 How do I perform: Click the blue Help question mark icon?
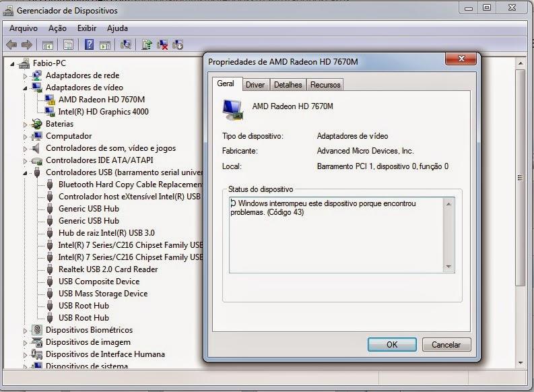[x=89, y=44]
